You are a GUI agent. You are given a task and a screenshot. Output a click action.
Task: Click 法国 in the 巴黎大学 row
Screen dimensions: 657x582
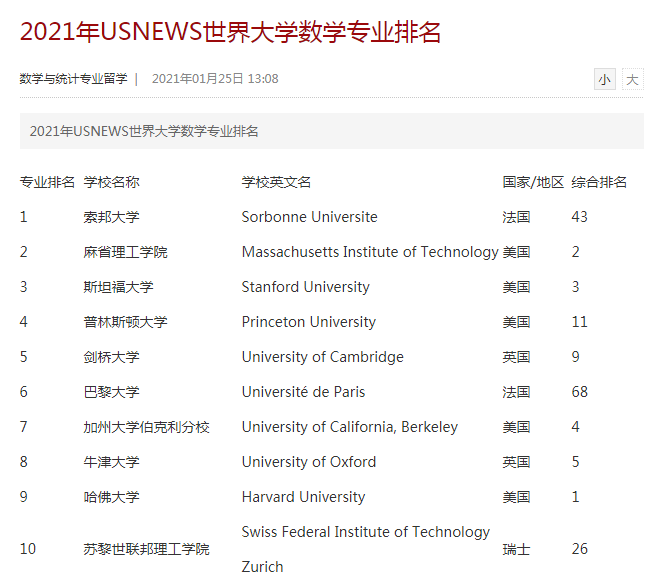coord(516,392)
